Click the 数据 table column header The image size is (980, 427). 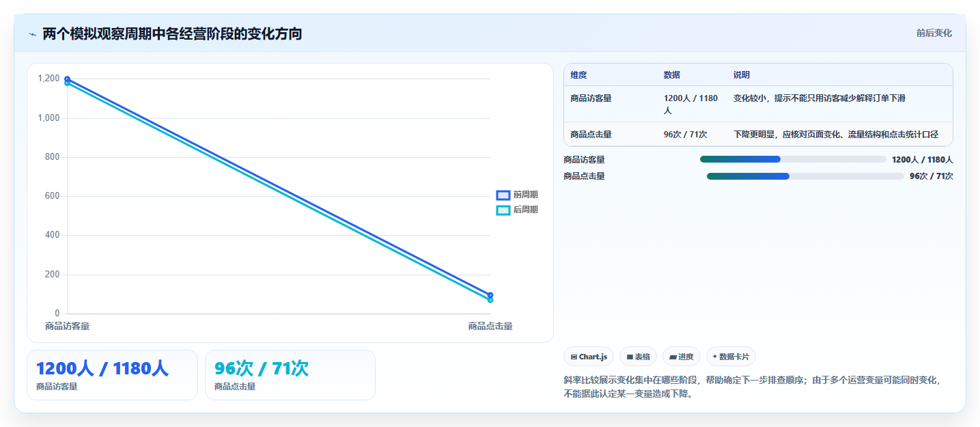click(671, 75)
